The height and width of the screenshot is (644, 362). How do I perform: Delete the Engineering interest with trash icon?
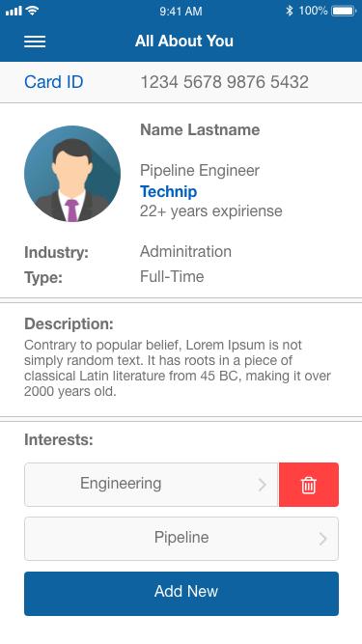point(309,485)
